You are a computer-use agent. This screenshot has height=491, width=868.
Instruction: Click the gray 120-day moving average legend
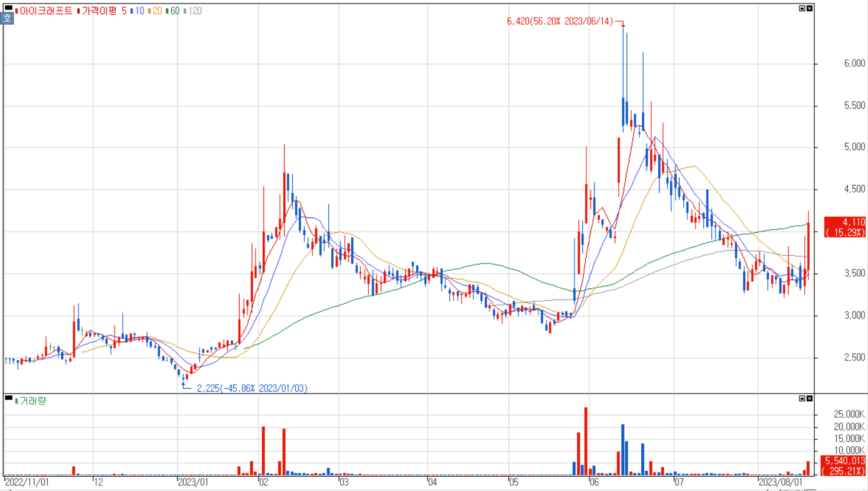pyautogui.click(x=192, y=11)
